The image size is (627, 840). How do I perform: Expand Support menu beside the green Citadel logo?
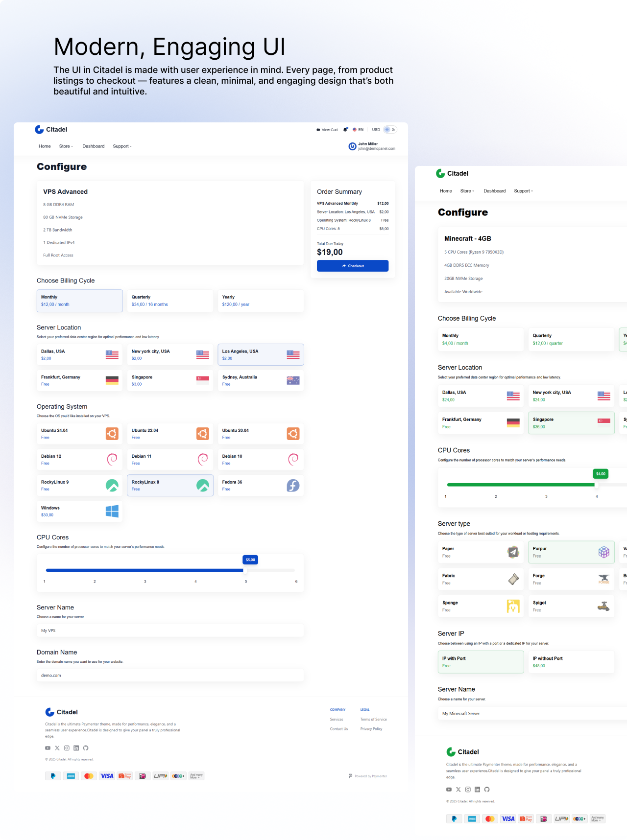(x=523, y=191)
